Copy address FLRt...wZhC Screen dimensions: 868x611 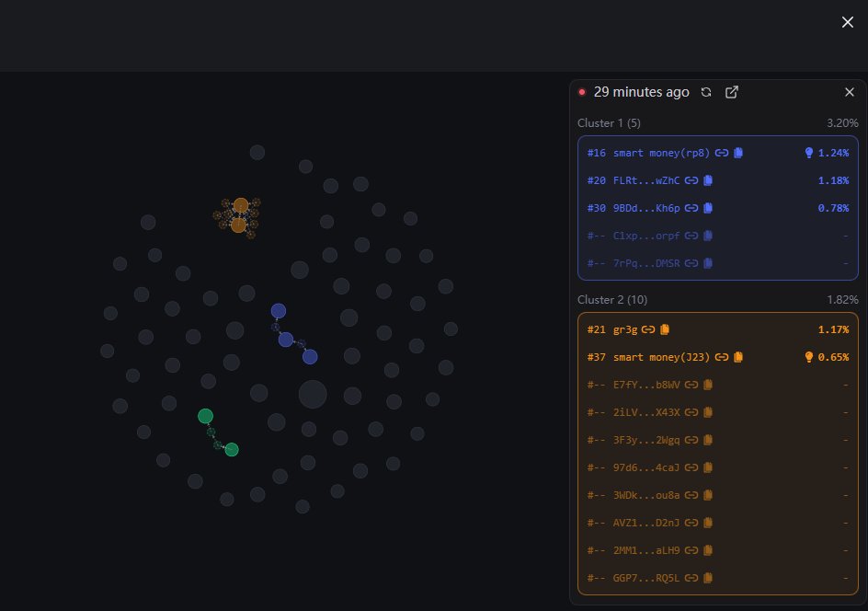[708, 180]
